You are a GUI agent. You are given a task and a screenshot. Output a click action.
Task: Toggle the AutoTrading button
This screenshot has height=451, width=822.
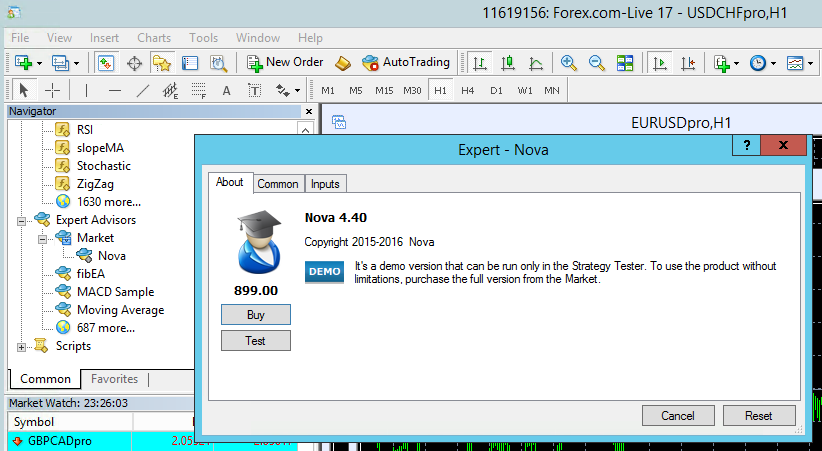pos(406,62)
